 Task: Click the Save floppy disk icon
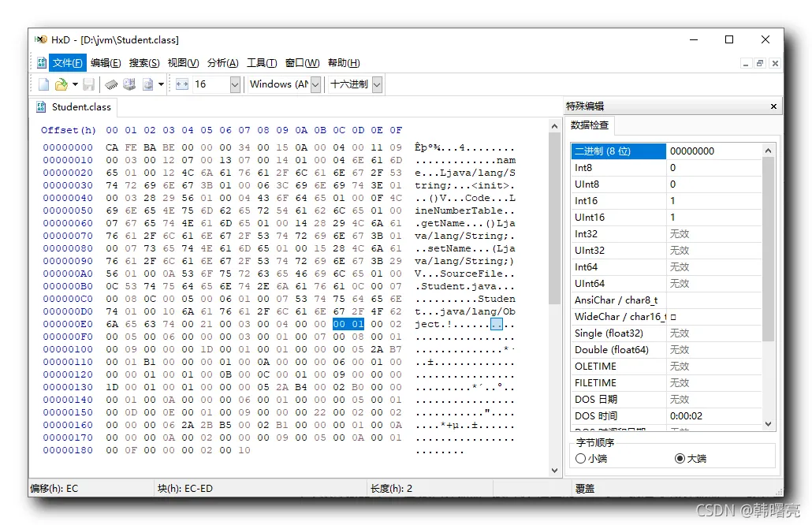(88, 84)
